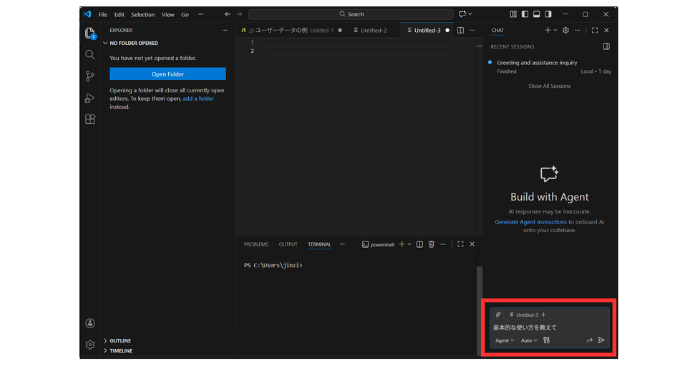The width and height of the screenshot is (698, 365).
Task: Open the Copilot chat title bar icon
Action: (x=463, y=14)
